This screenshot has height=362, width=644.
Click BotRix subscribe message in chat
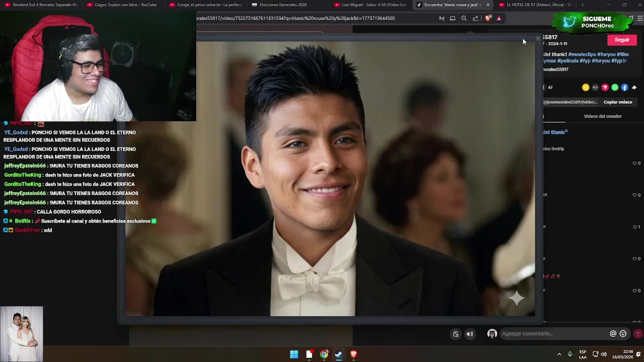(80, 221)
